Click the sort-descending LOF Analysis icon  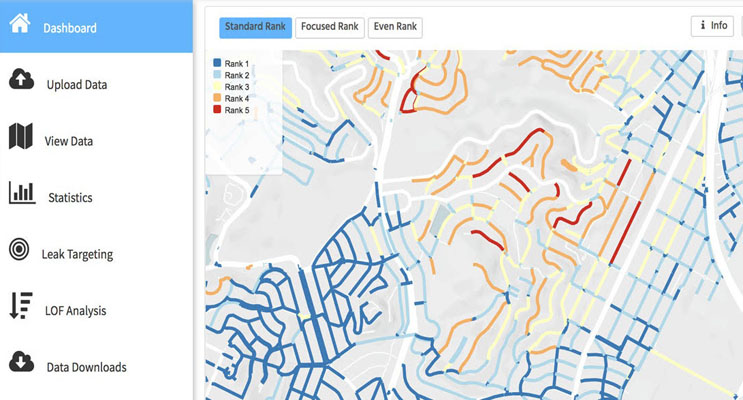(x=20, y=306)
